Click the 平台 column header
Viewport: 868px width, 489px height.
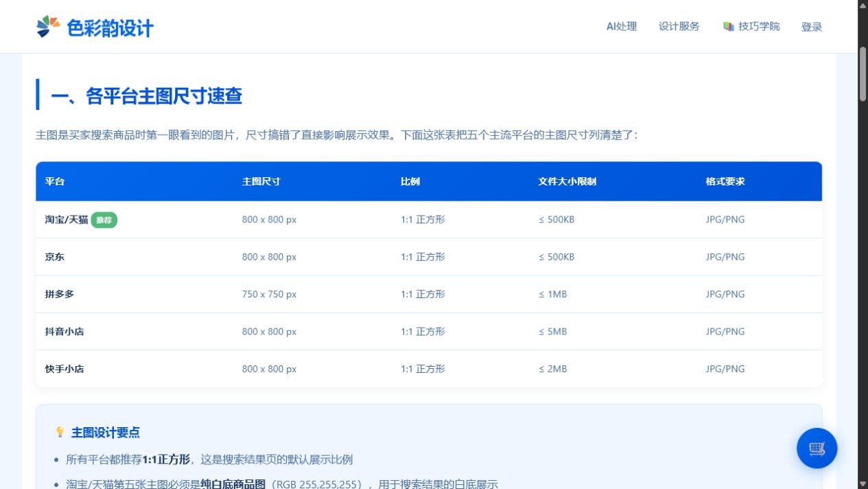coord(55,181)
